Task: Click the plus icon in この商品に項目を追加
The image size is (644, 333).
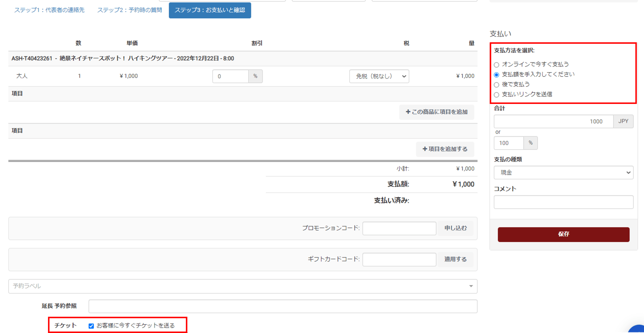Action: tap(408, 112)
